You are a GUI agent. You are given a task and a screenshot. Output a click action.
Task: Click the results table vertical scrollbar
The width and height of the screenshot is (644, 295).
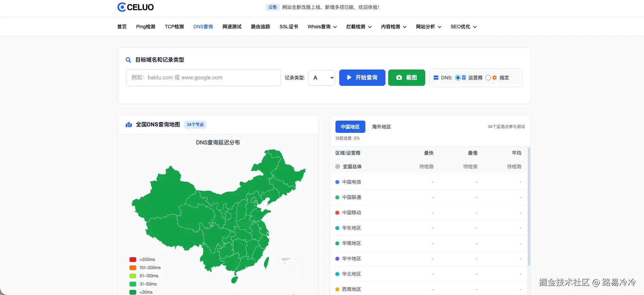[x=529, y=206]
